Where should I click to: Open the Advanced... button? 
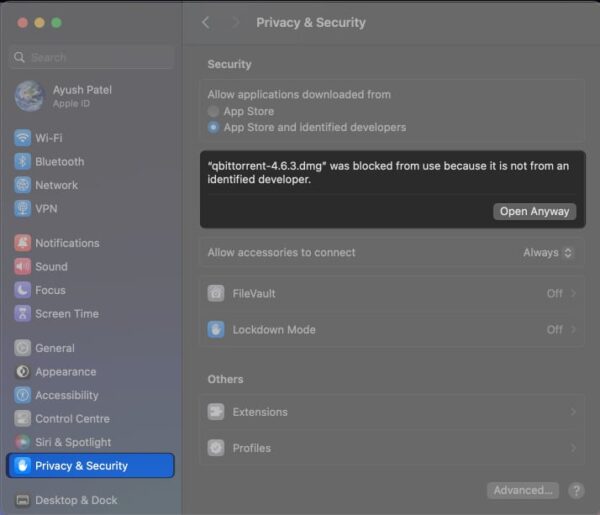[523, 490]
